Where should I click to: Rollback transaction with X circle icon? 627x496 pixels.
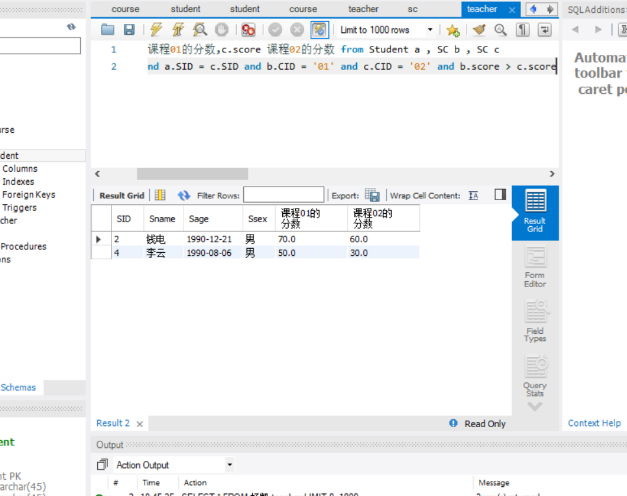click(x=297, y=30)
